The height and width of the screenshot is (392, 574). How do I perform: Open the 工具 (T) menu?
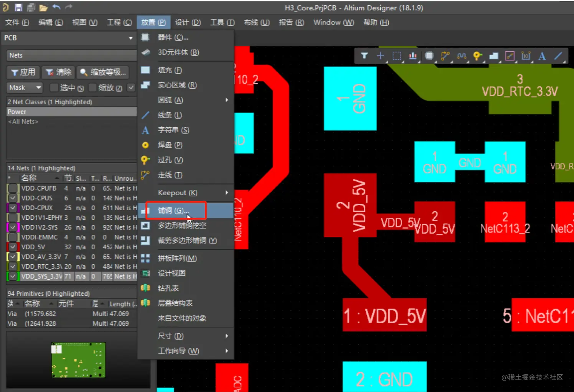click(x=223, y=22)
